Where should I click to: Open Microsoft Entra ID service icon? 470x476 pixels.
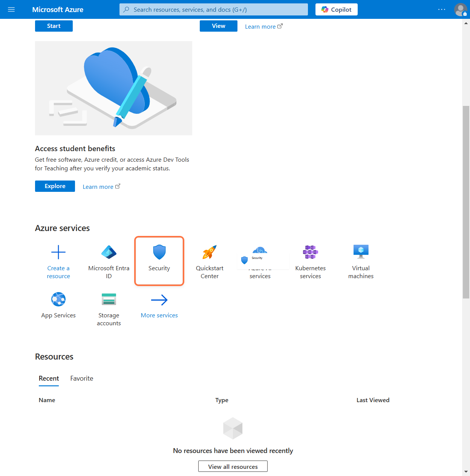109,252
